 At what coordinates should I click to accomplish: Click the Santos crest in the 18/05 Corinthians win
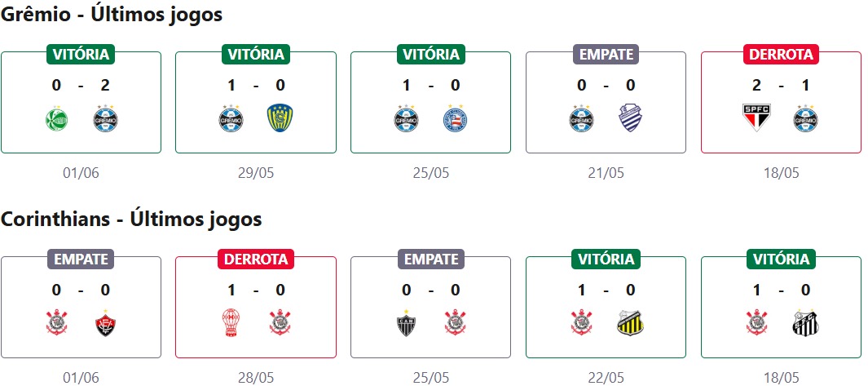click(805, 324)
